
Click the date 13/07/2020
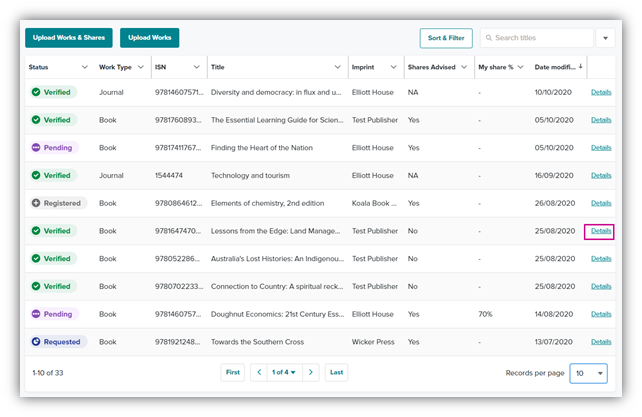click(x=554, y=342)
